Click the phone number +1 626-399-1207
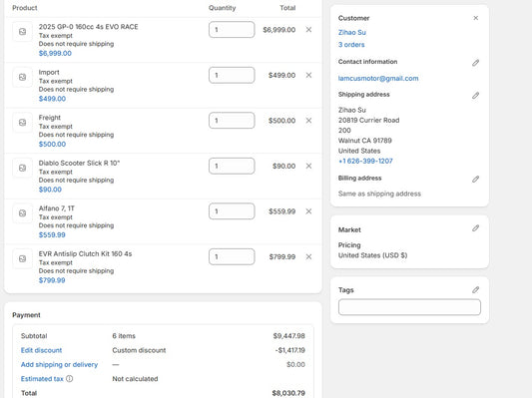532x398 pixels. coord(365,161)
